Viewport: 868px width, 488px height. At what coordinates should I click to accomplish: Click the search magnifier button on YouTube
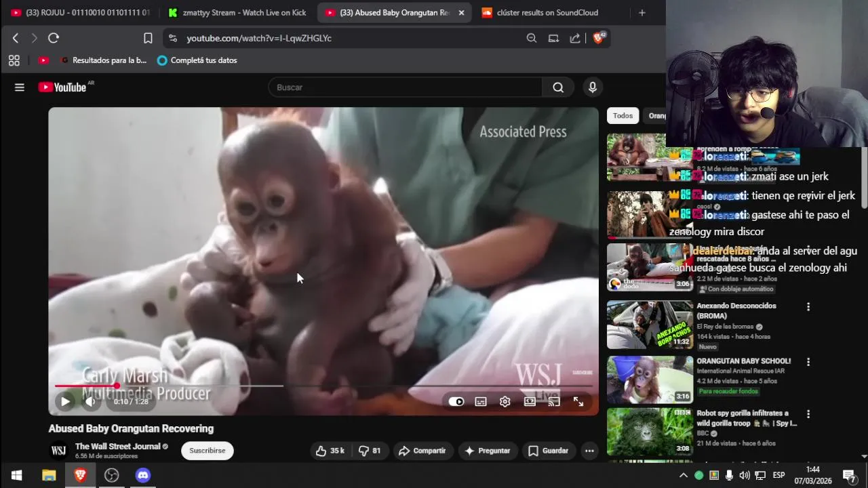558,87
